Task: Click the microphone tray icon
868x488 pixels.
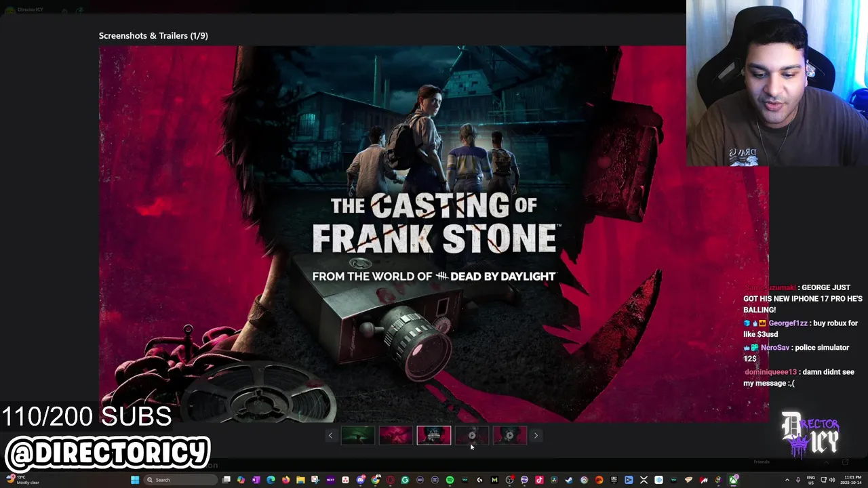Action: click(x=798, y=480)
